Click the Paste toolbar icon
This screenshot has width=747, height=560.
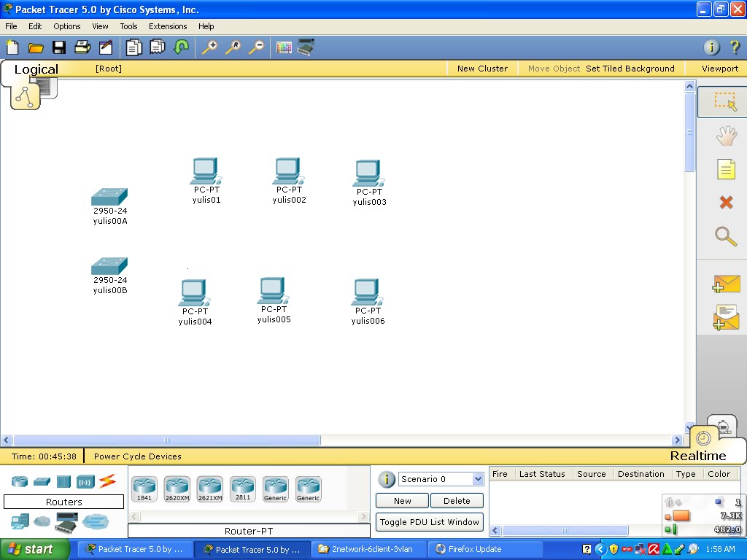tap(158, 47)
